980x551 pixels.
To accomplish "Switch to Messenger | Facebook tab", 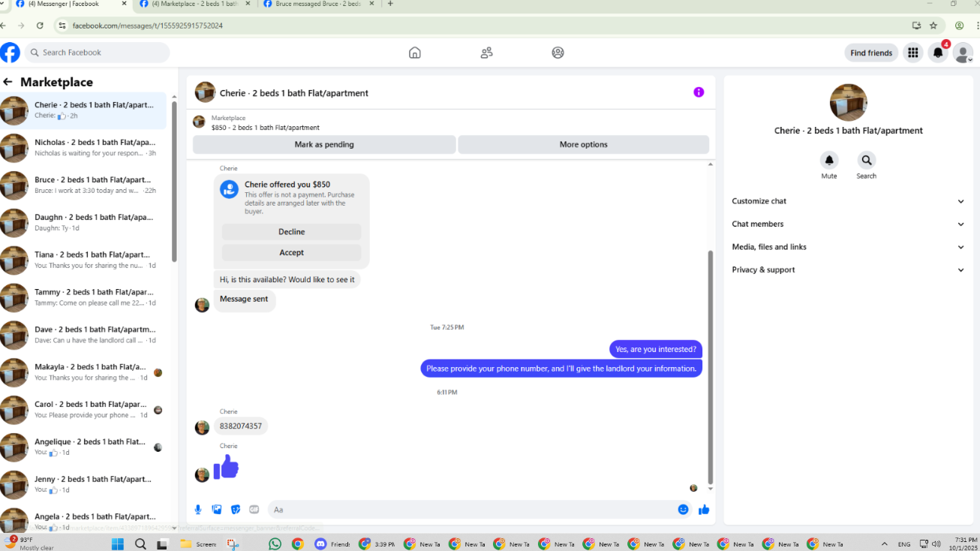I will point(70,5).
